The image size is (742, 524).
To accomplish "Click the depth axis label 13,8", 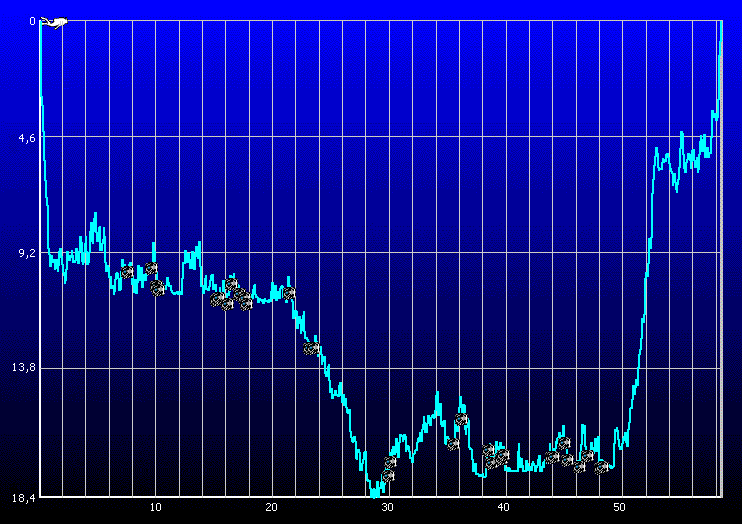I will coord(24,367).
